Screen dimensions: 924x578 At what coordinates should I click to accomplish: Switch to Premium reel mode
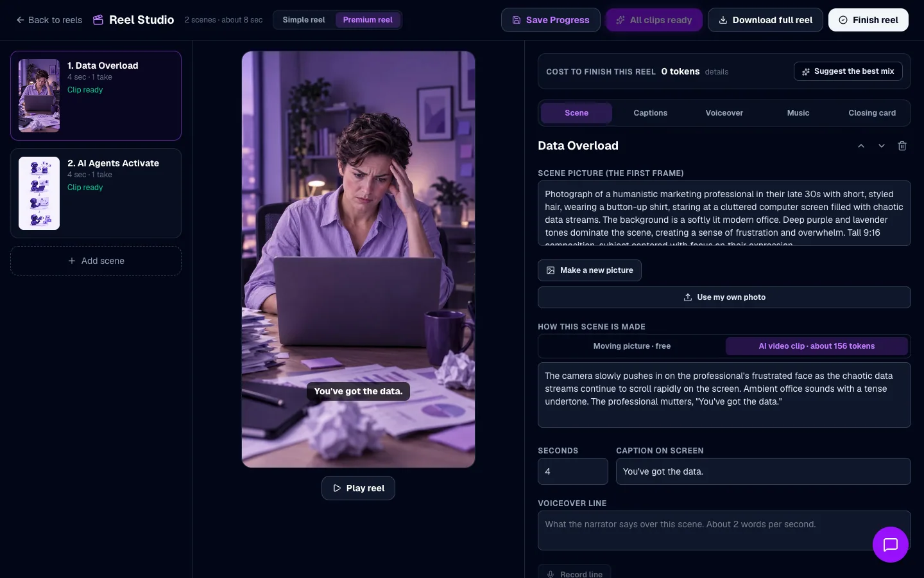click(x=368, y=20)
